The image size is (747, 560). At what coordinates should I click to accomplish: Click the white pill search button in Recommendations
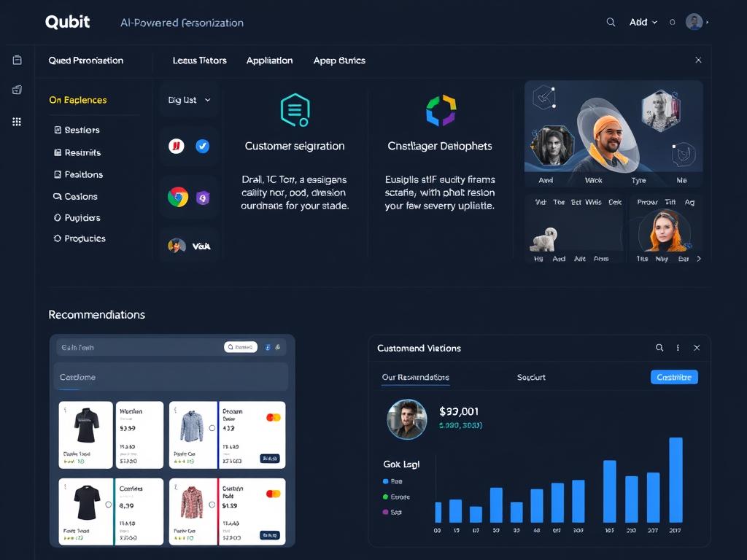[x=241, y=347]
